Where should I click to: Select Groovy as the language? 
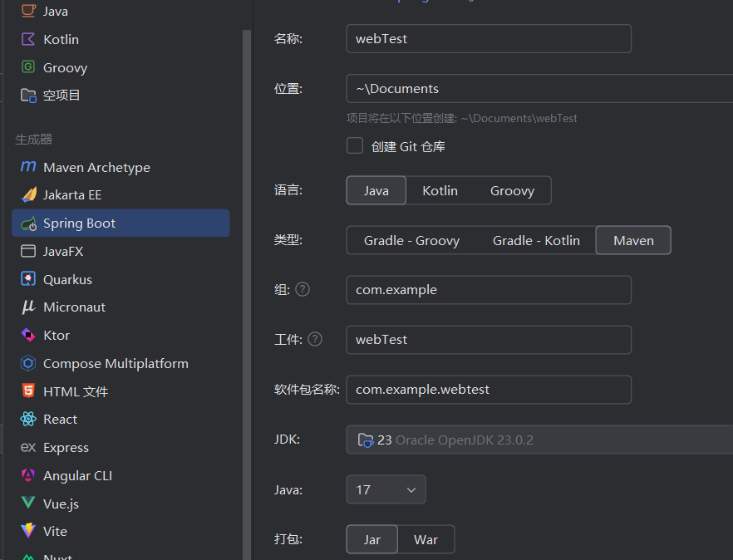pyautogui.click(x=512, y=190)
